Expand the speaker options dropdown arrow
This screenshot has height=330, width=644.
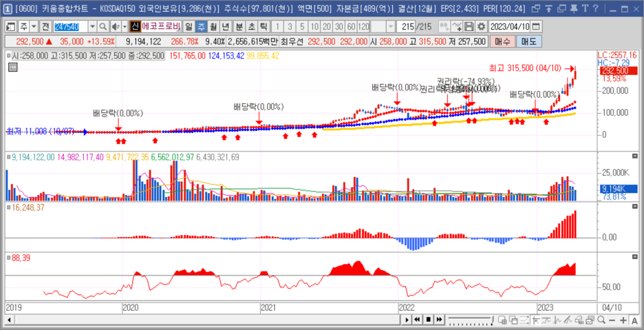125,27
